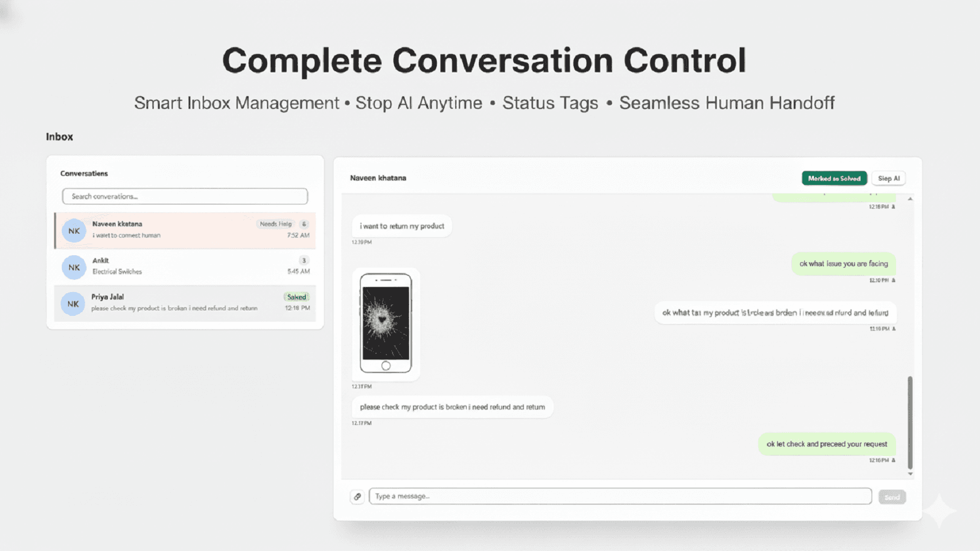Click the paperclip attachment icon
The width and height of the screenshot is (980, 551).
coord(358,496)
